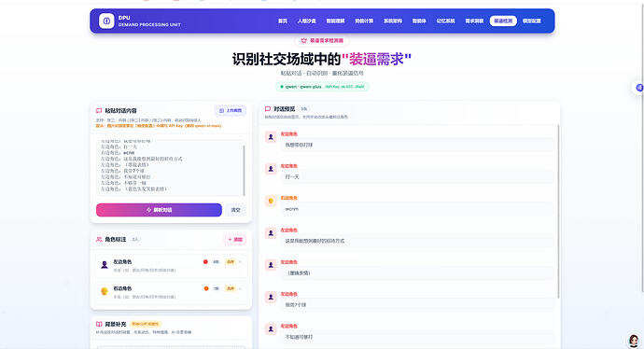Screen dimensions: 644x349
Task: Switch to the 模型配置 nav item
Action: click(x=531, y=21)
